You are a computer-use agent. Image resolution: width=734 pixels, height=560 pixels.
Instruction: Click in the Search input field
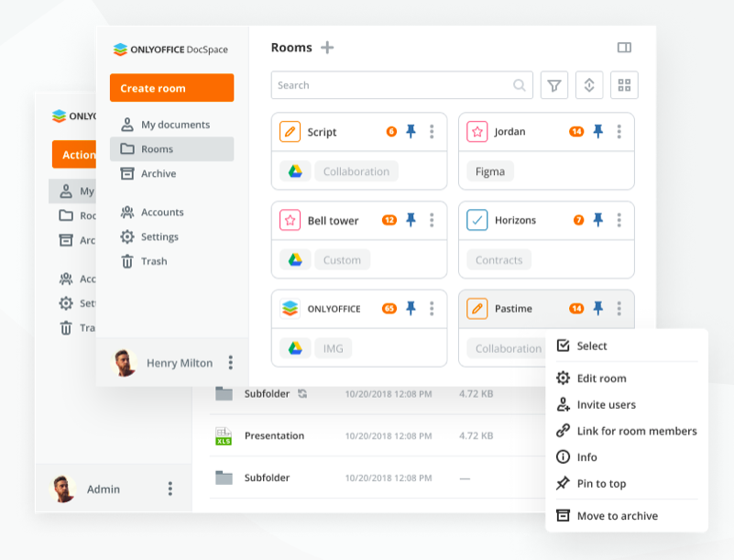point(401,85)
